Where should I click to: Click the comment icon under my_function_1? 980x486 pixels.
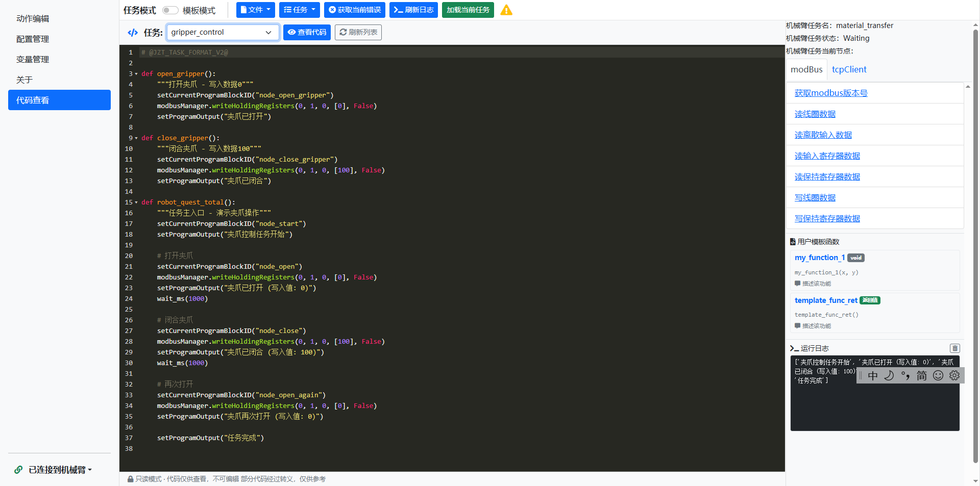coord(797,284)
